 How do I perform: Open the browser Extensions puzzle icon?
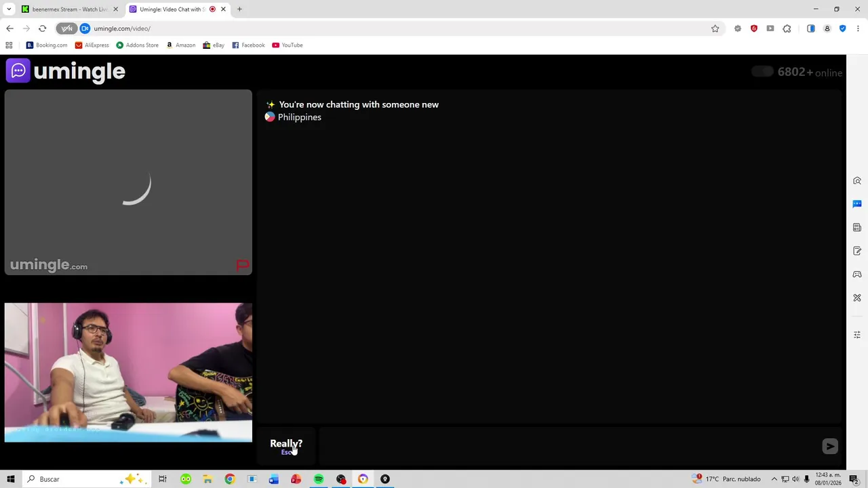[787, 28]
